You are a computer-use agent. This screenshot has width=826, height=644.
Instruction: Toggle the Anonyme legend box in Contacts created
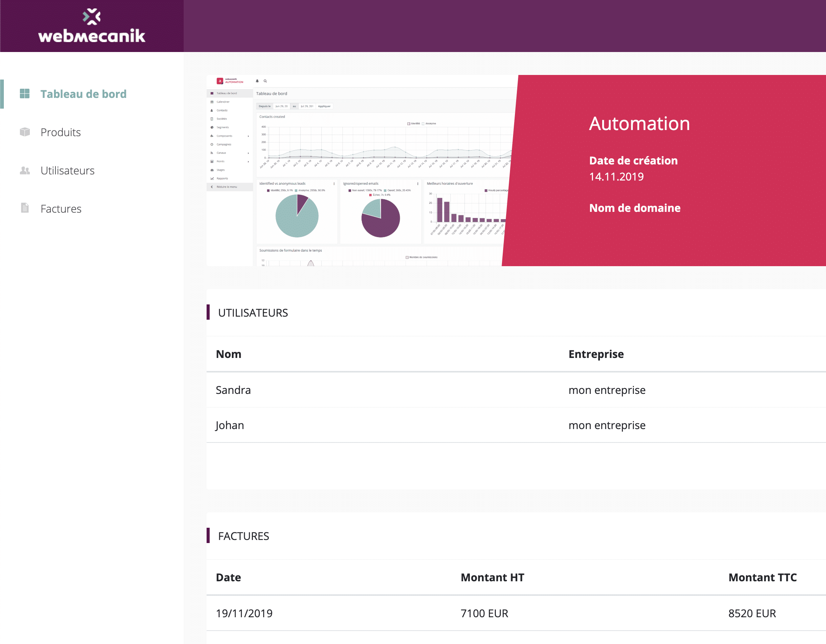(x=423, y=124)
